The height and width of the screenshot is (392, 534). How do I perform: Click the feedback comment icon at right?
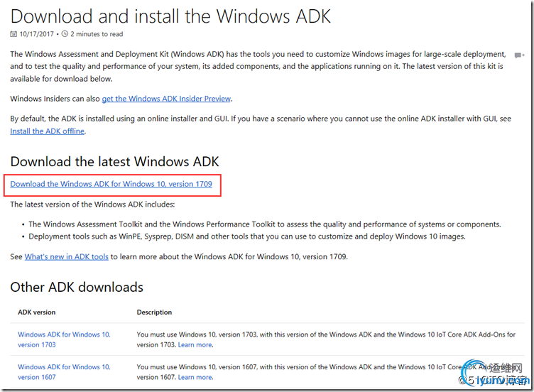pos(519,55)
